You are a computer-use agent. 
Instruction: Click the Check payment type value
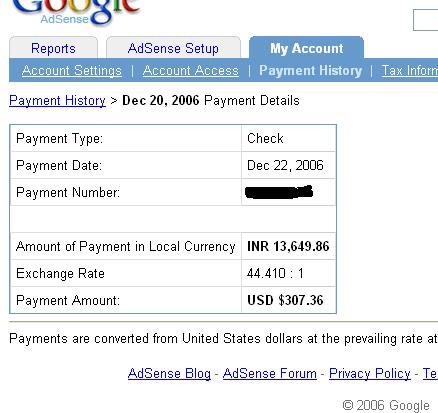pos(265,138)
